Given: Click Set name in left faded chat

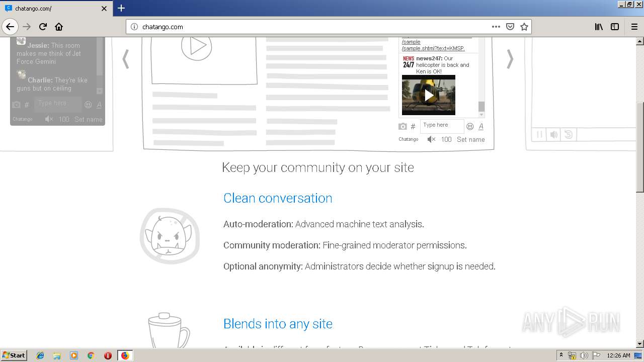Looking at the screenshot, I should pyautogui.click(x=89, y=119).
